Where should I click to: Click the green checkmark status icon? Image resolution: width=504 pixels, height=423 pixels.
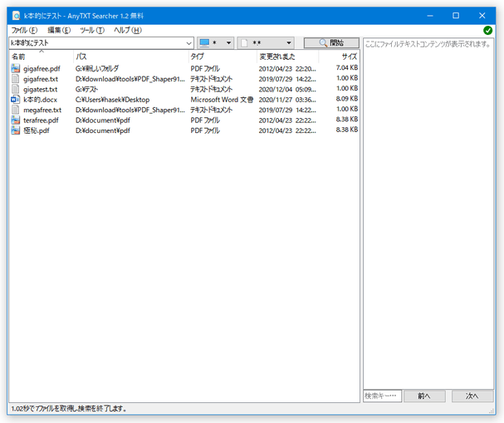(487, 30)
